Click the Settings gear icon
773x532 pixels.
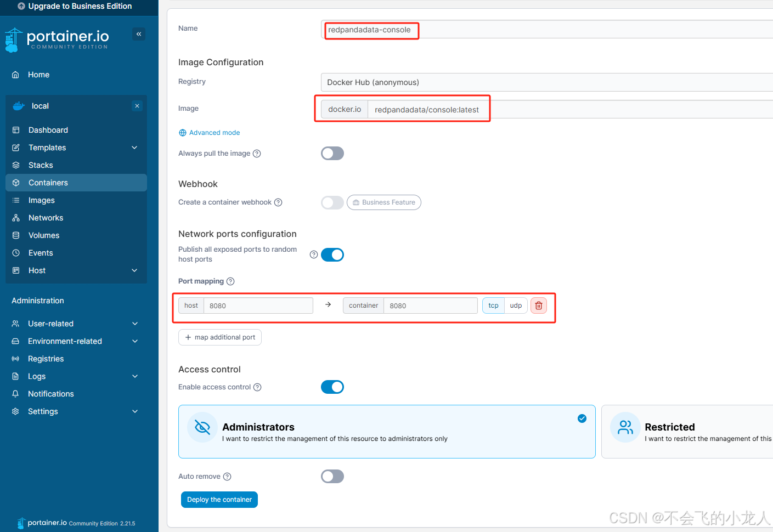point(15,411)
